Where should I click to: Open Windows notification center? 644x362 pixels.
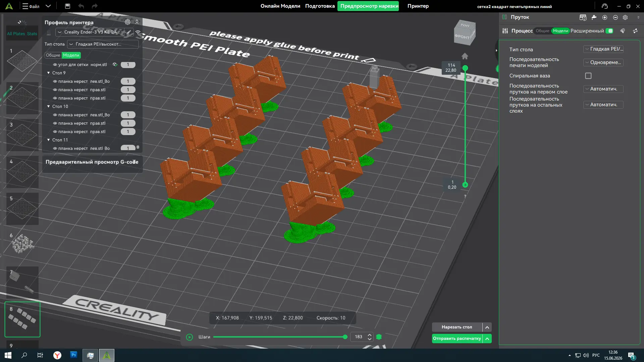coord(631,356)
